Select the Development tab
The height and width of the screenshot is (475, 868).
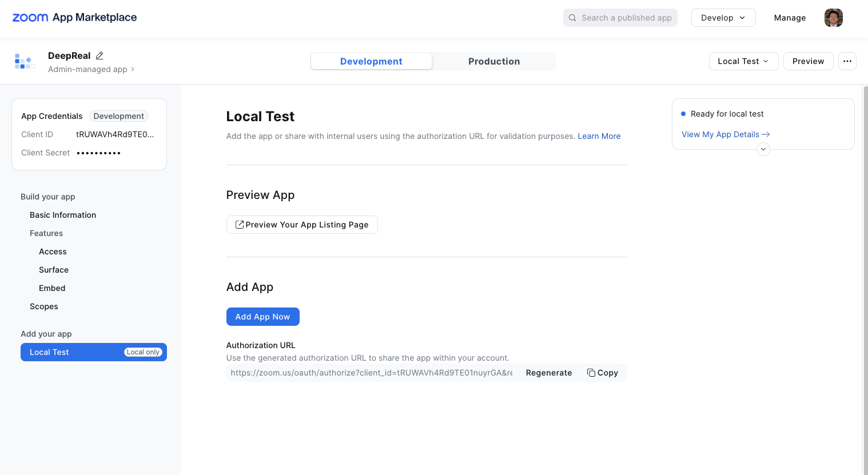pos(371,61)
